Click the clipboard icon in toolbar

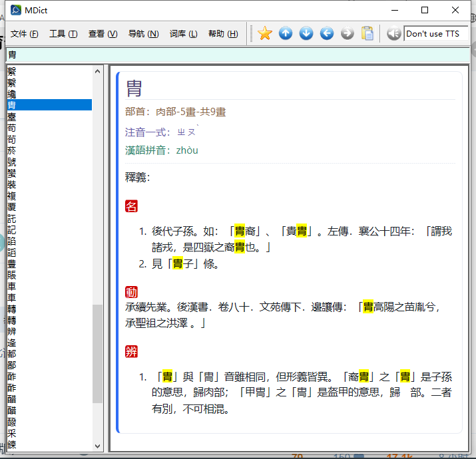pos(367,33)
